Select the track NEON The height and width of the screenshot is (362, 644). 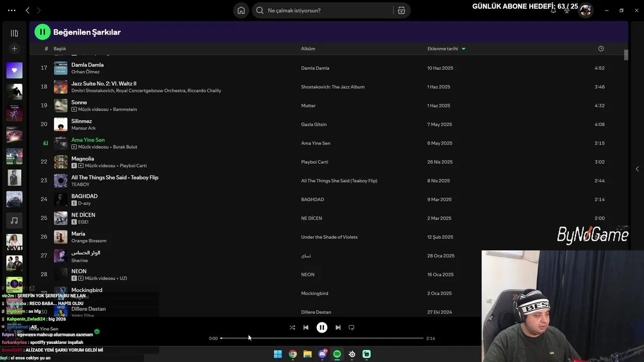[79, 271]
